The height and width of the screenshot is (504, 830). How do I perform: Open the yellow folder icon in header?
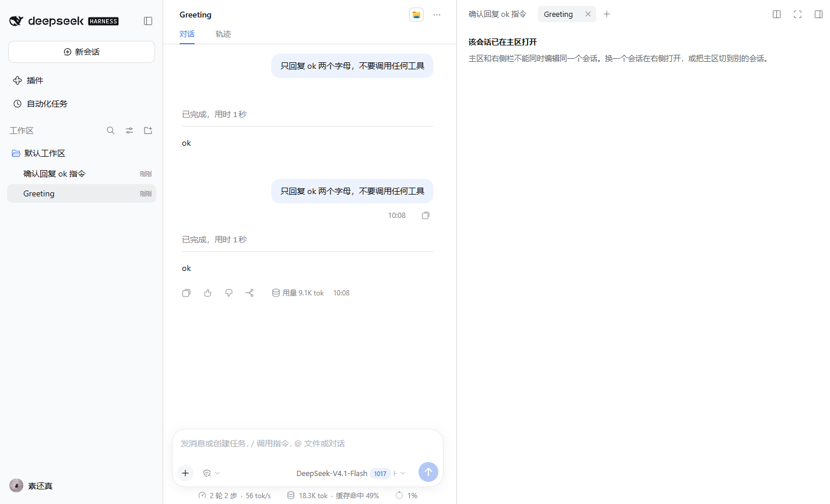[416, 15]
